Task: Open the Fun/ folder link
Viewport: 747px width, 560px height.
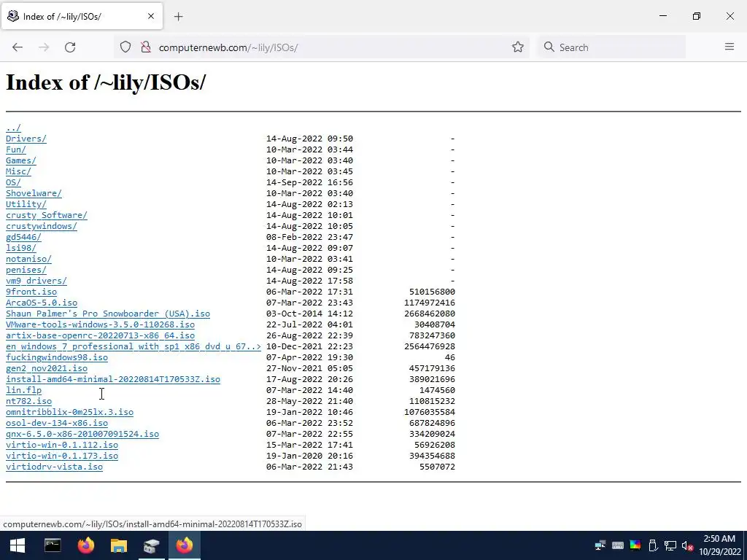Action: (16, 149)
